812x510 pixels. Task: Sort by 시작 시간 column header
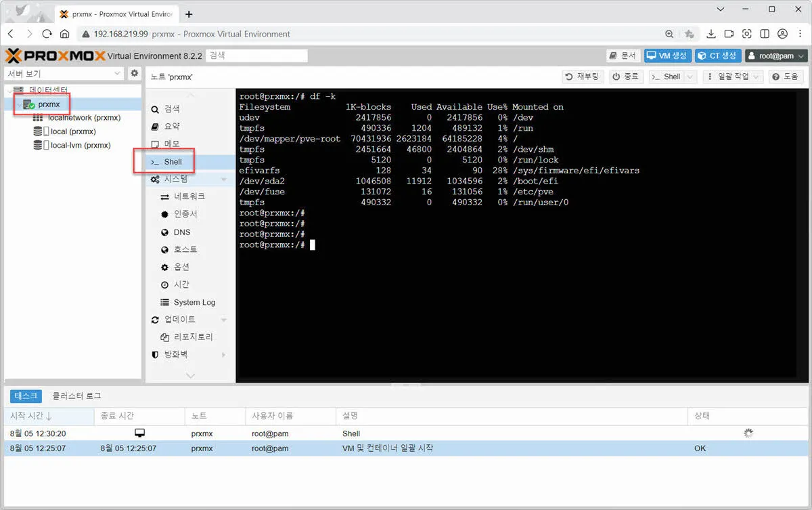(x=49, y=416)
